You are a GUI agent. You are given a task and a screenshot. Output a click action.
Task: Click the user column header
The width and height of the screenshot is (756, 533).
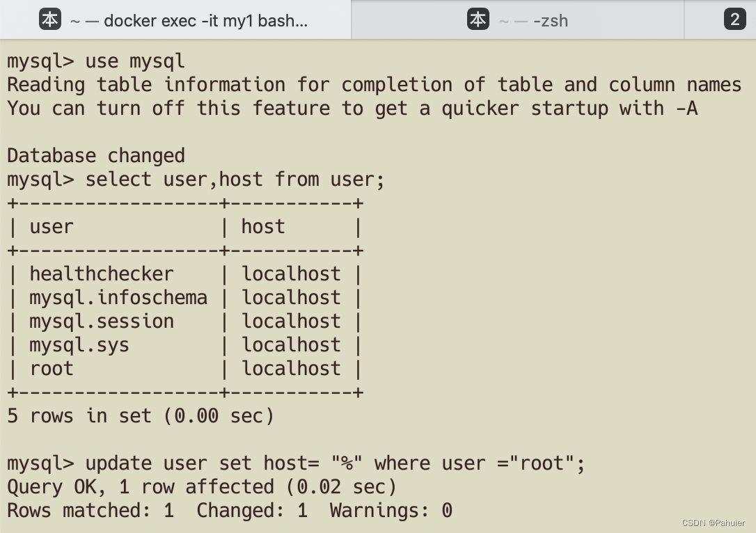click(52, 226)
